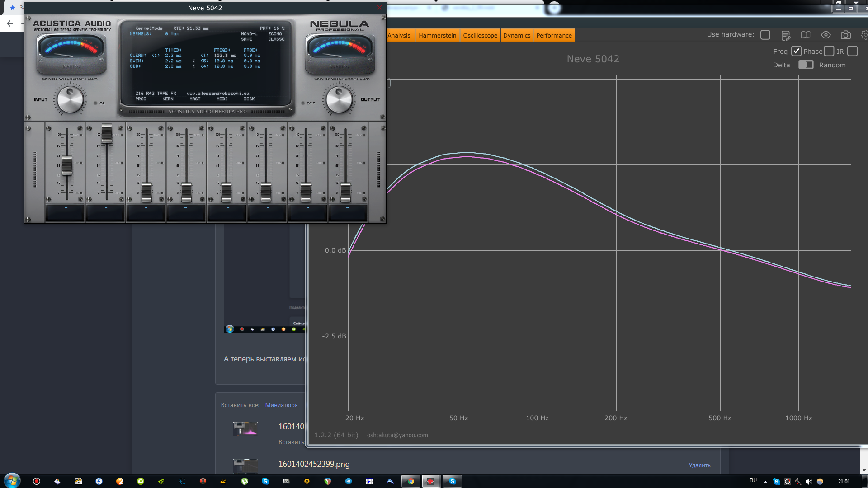Viewport: 868px width, 488px height.
Task: Click the 152.3 ms FREQD value
Action: 225,56
